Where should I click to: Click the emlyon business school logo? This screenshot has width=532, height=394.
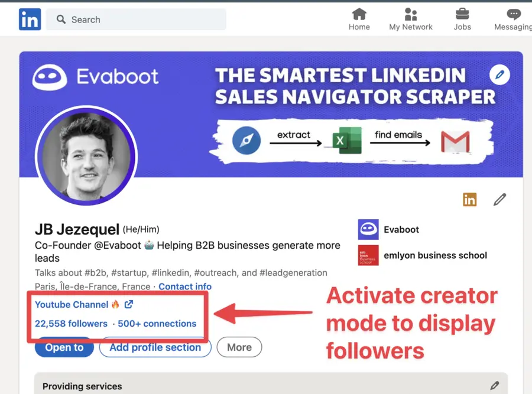(x=368, y=255)
